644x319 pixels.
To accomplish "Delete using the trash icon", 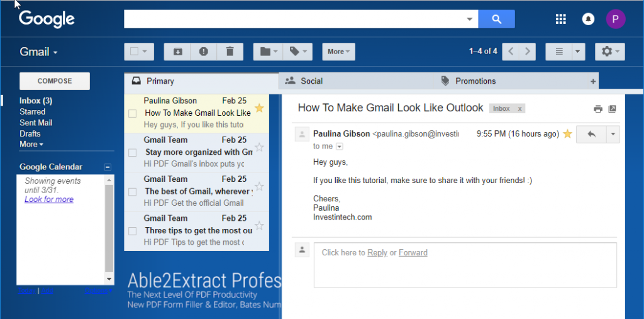I will click(230, 52).
